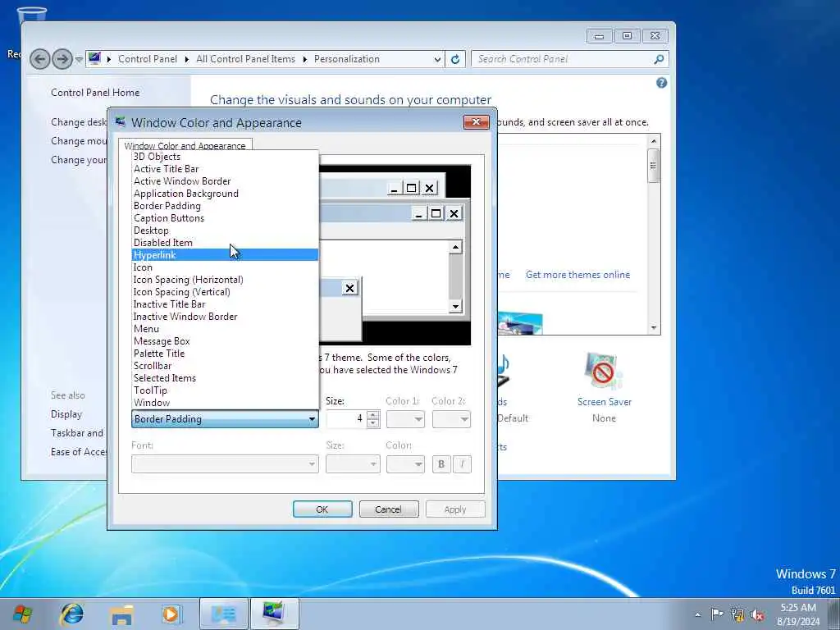This screenshot has height=630, width=840.
Task: Click the disabled Apply button
Action: tap(455, 509)
